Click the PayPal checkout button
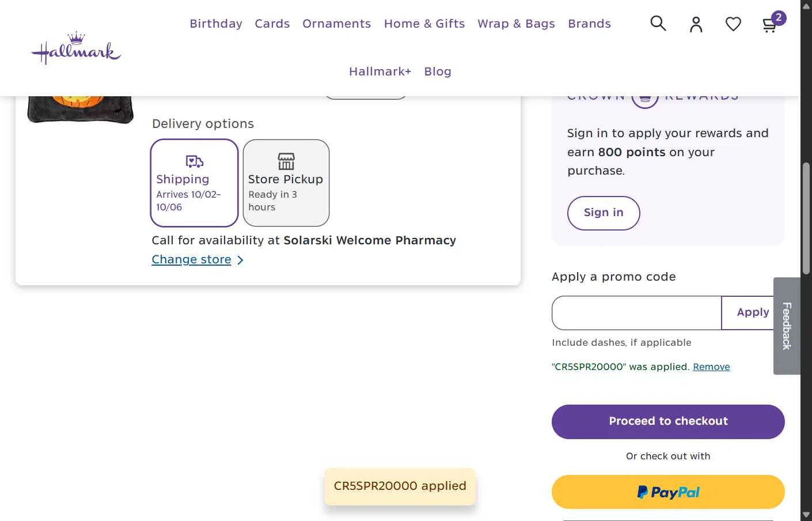 [668, 492]
